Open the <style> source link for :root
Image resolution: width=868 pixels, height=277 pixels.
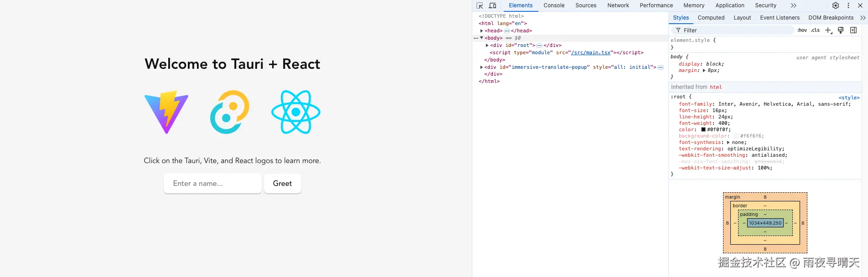tap(849, 97)
